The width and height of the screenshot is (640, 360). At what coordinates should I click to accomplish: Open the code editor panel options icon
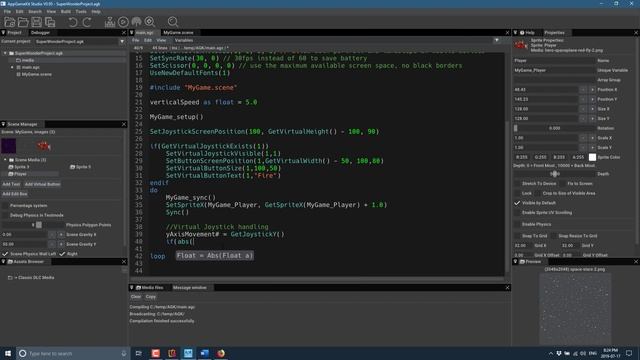(131, 32)
